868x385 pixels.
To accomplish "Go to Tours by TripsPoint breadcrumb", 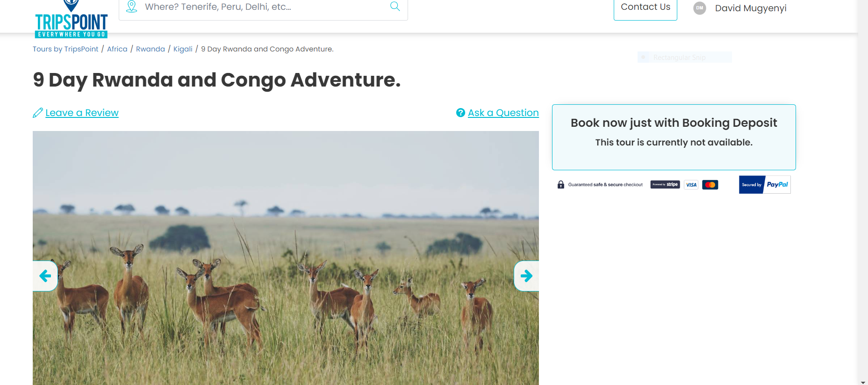I will pos(65,49).
